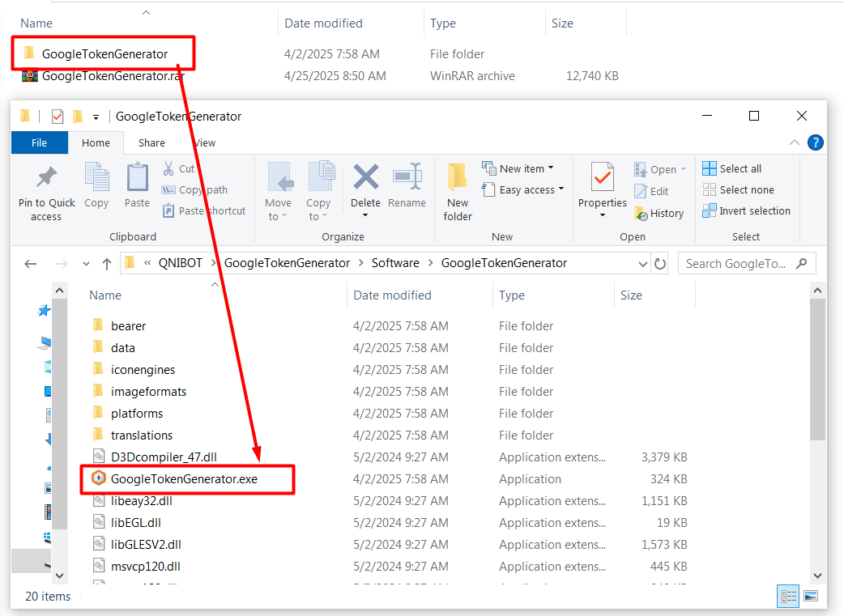This screenshot has width=844, height=616.
Task: Switch to the View ribbon tab
Action: click(205, 142)
